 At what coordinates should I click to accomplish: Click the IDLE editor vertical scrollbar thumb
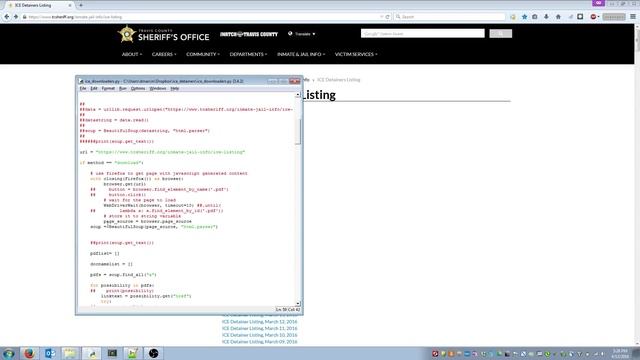(298, 131)
